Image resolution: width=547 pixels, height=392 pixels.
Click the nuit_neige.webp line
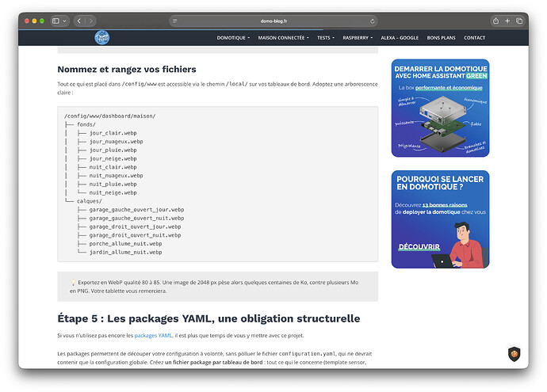point(113,192)
